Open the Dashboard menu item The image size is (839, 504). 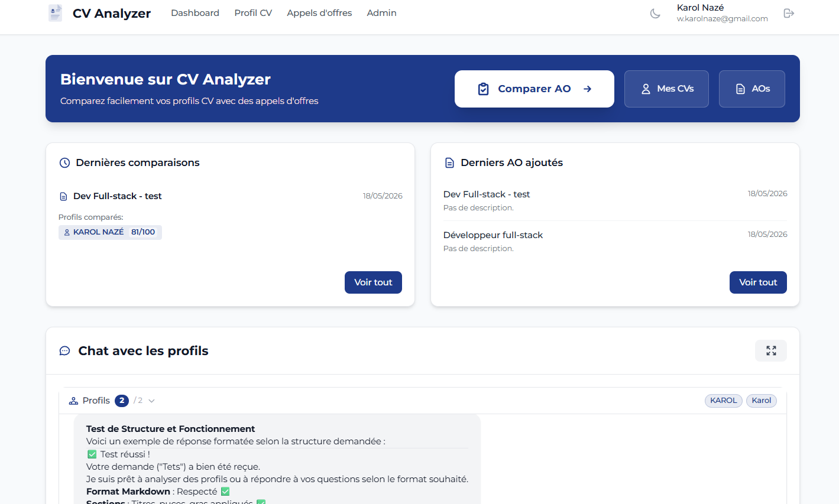(x=195, y=13)
